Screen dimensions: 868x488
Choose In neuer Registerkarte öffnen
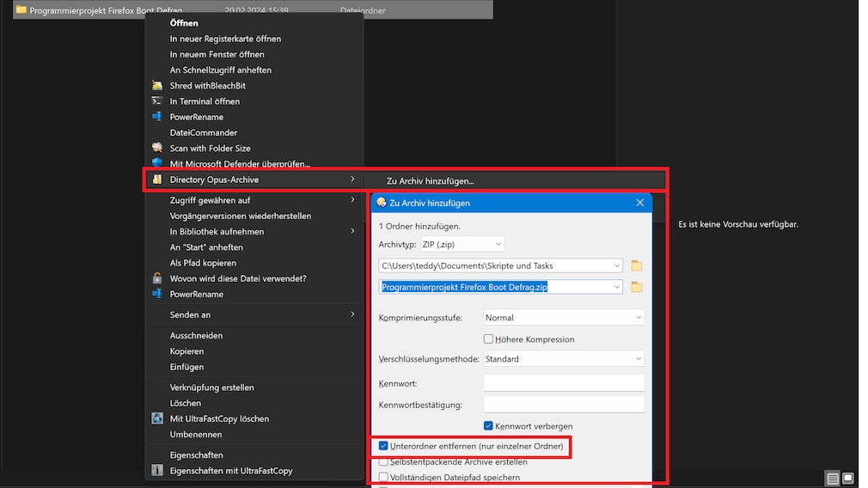pos(225,39)
